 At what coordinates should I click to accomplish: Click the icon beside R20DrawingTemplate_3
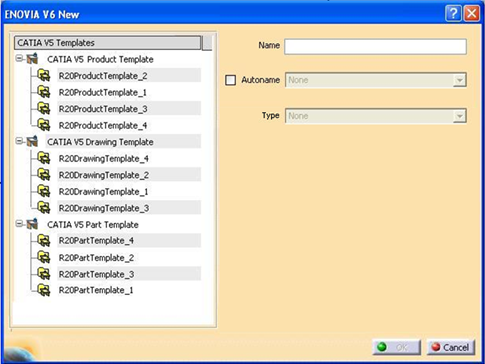coord(44,208)
